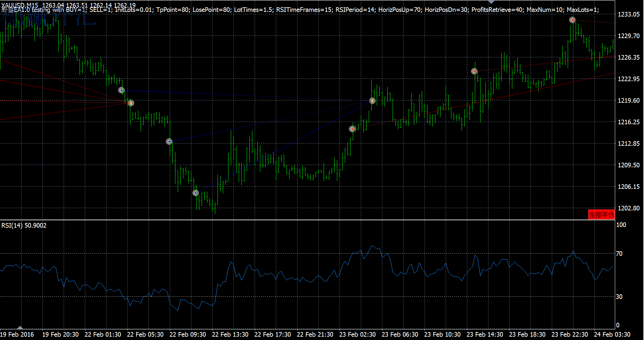Select the trade marker near 1222.95 at 23 Feb 14:30

click(x=474, y=71)
